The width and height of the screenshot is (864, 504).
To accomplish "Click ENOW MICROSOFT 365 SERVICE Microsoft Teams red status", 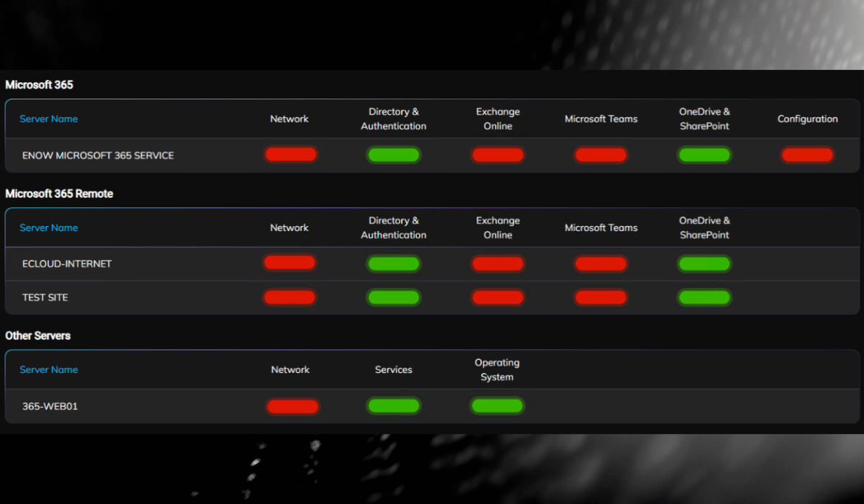I will [601, 155].
